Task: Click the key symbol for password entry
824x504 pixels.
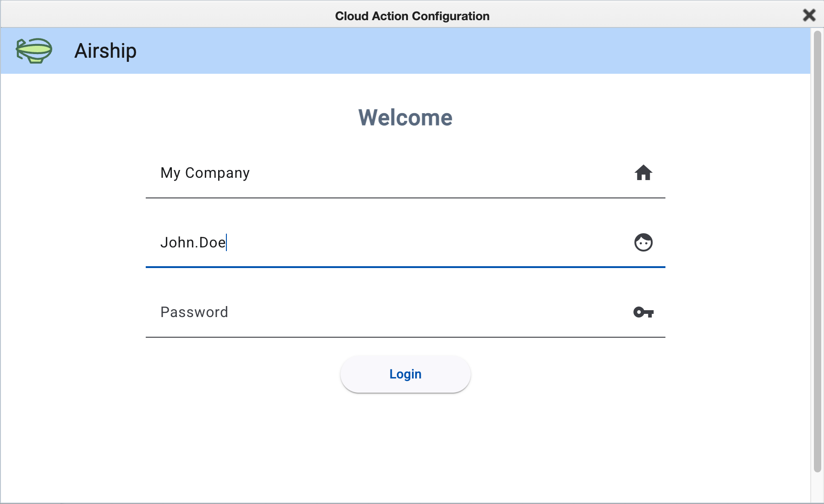Action: (644, 312)
